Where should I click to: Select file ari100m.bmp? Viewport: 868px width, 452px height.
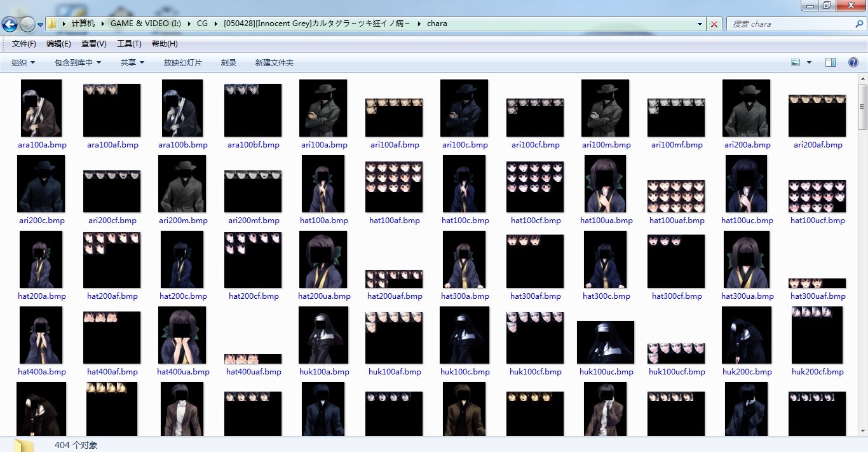(606, 108)
